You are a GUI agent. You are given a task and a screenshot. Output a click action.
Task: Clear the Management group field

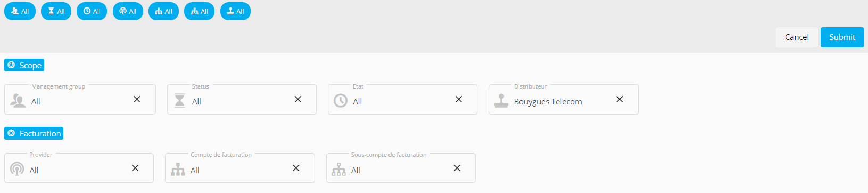coord(137,99)
